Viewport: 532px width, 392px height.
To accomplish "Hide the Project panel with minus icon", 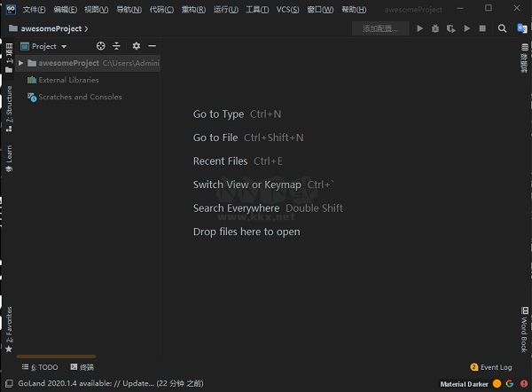I will (152, 46).
